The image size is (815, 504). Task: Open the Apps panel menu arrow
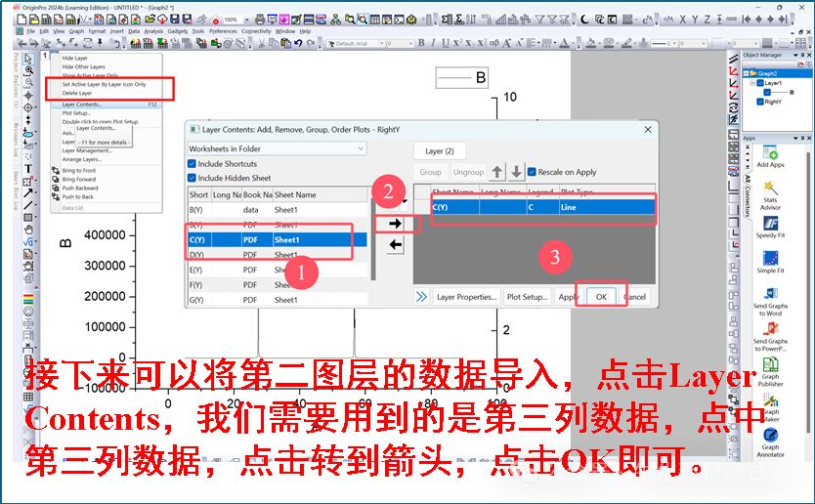pos(795,138)
